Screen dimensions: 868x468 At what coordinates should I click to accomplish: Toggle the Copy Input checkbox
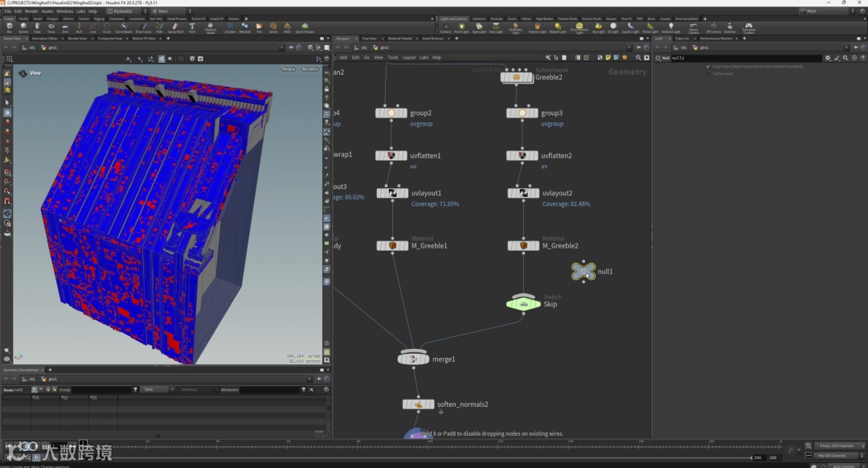[x=708, y=67]
